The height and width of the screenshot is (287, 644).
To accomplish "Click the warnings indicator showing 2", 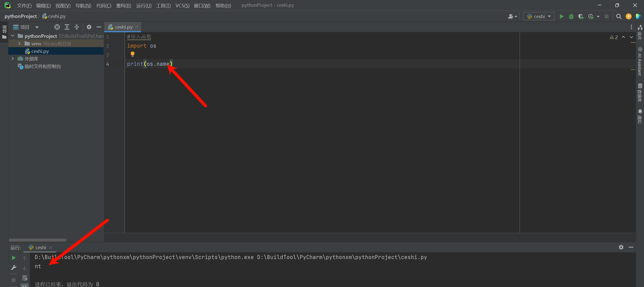I will pyautogui.click(x=614, y=37).
